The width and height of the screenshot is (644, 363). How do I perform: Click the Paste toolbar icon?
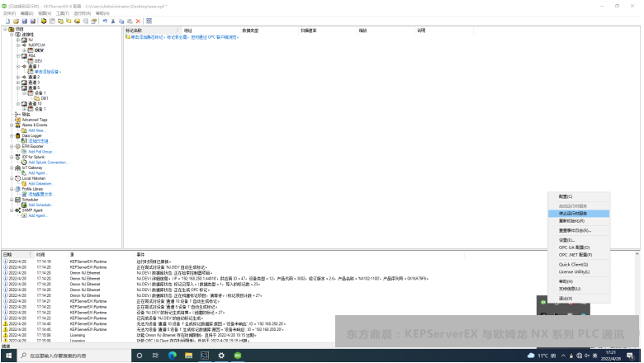pos(130,21)
